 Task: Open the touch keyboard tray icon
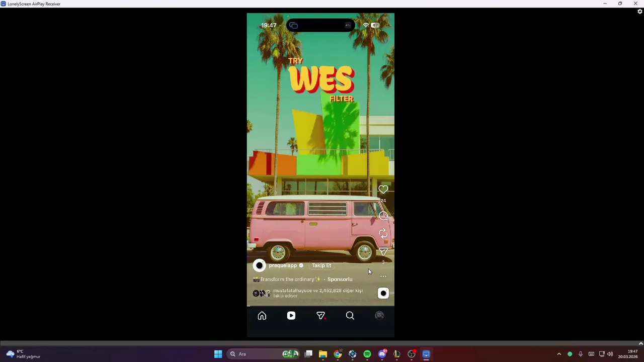tap(591, 354)
